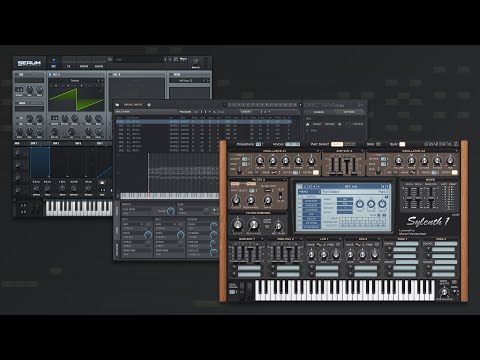The image size is (480, 360).
Task: Click the Serum logo
Action: pos(29,63)
